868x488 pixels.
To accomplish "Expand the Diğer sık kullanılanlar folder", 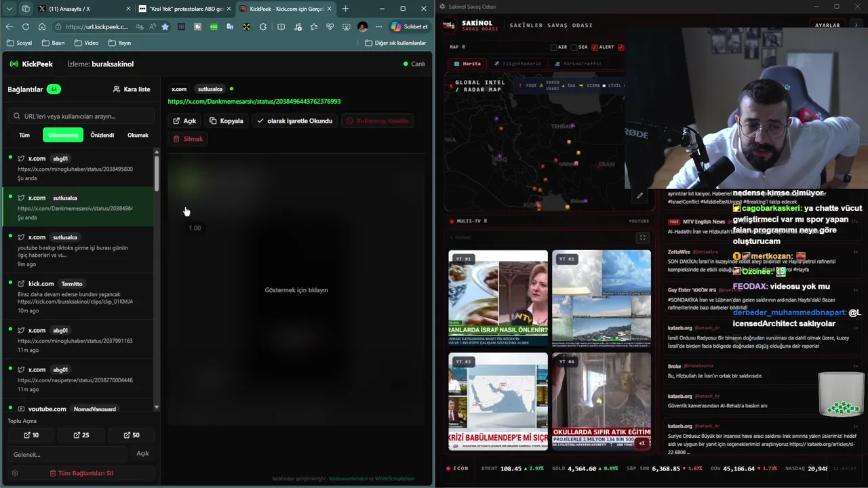I will coord(395,43).
